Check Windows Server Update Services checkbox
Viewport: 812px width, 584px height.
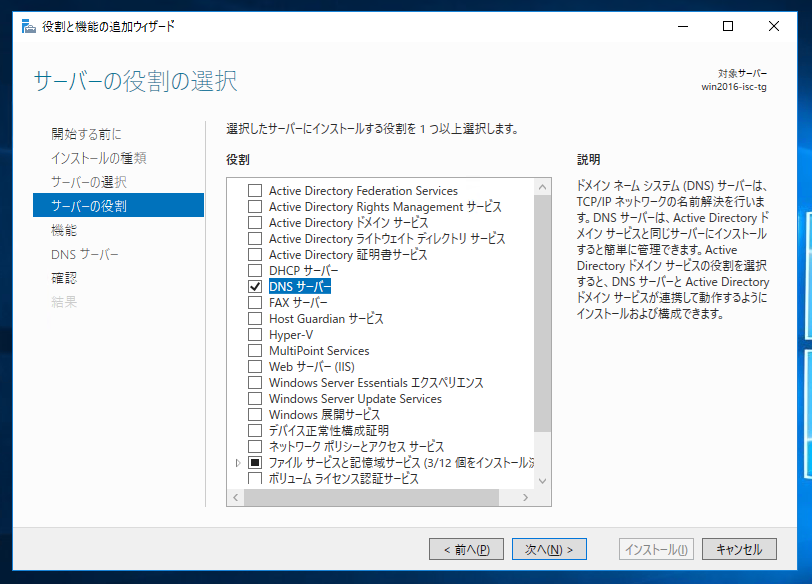pyautogui.click(x=255, y=399)
